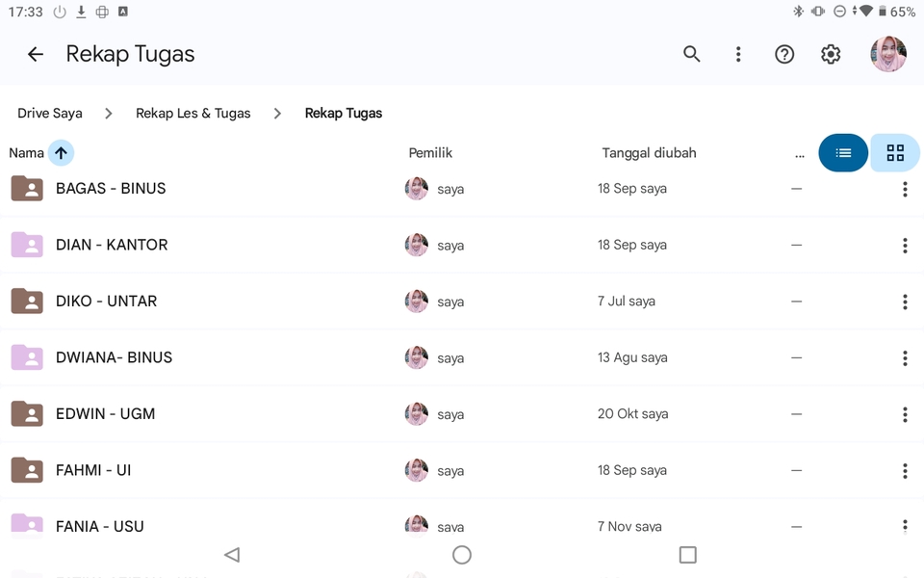Open the settings gear icon
The image size is (924, 578).
pyautogui.click(x=831, y=54)
